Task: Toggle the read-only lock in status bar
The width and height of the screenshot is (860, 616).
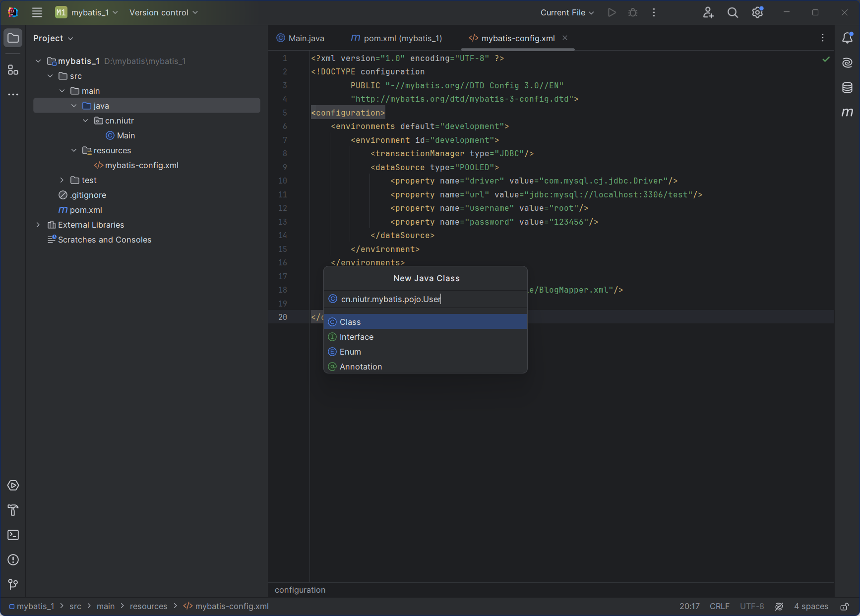Action: (x=844, y=607)
